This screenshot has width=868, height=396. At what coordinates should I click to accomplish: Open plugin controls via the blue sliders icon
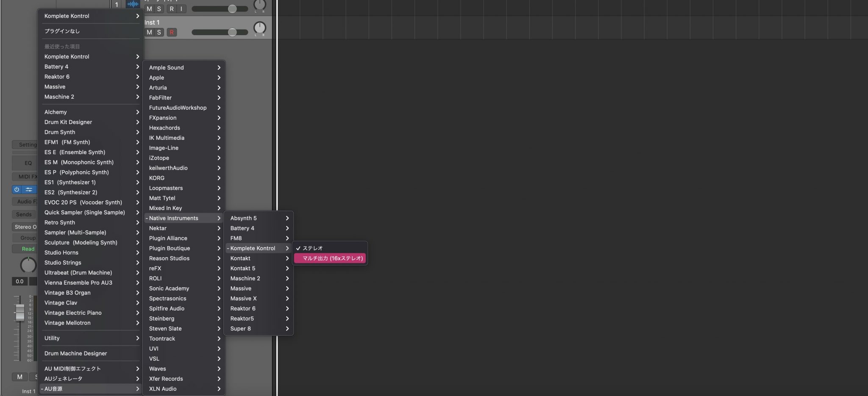pyautogui.click(x=29, y=189)
